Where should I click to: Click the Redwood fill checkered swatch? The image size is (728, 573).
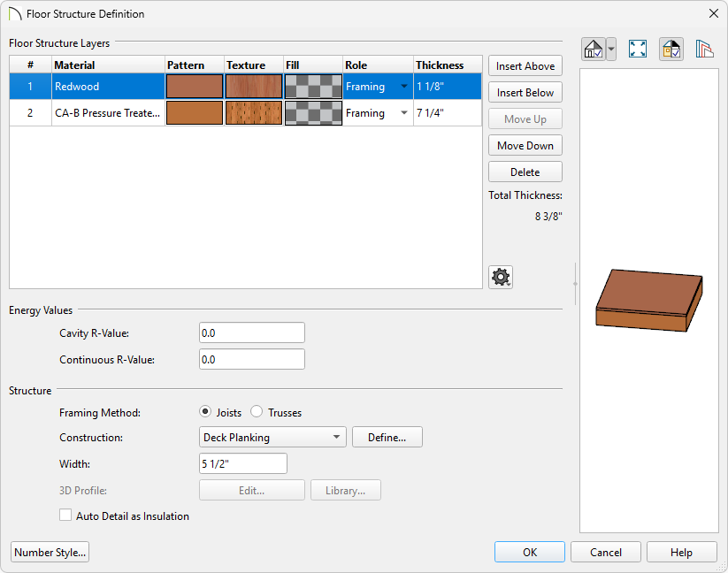click(x=313, y=87)
